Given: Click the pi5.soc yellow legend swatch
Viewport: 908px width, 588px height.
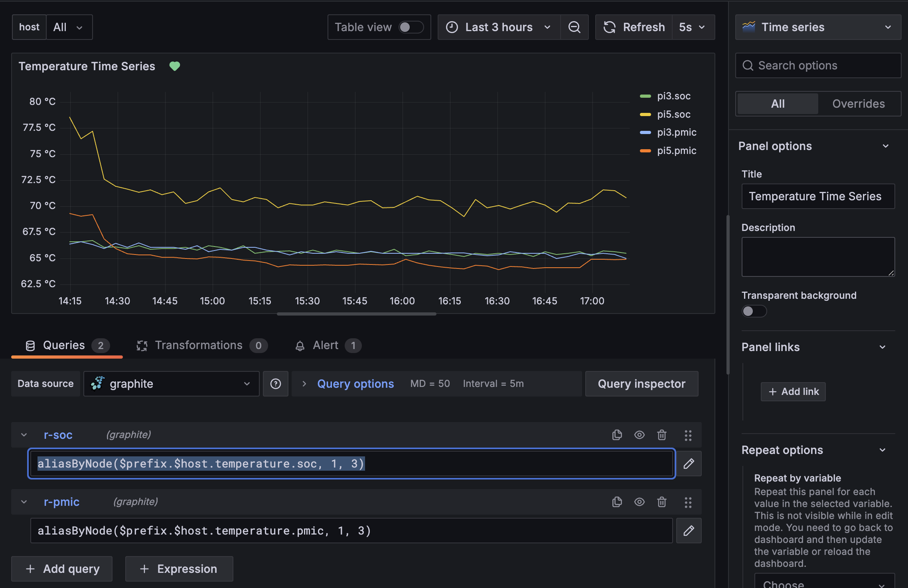Looking at the screenshot, I should point(645,114).
